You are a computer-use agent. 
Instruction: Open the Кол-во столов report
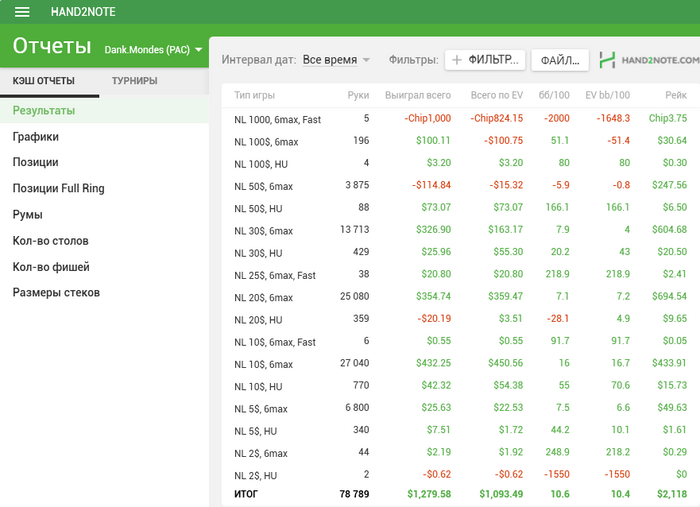pyautogui.click(x=50, y=241)
